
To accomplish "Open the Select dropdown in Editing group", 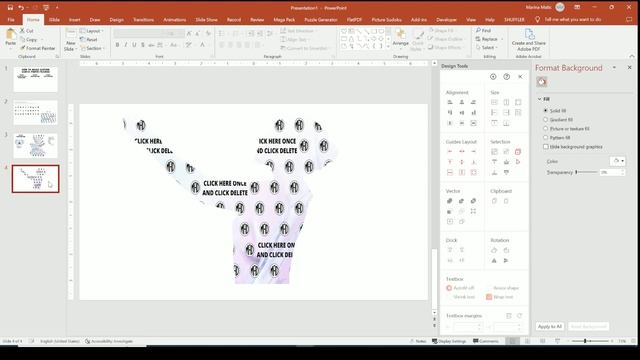I will point(486,48).
